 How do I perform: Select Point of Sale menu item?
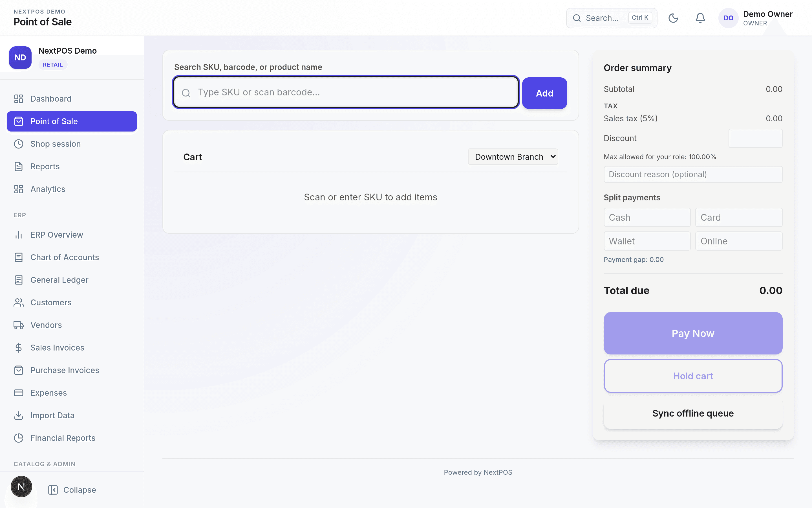pos(72,121)
